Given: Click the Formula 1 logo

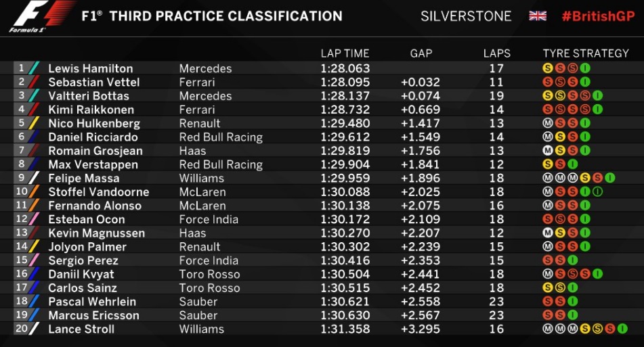Looking at the screenshot, I should pyautogui.click(x=41, y=16).
